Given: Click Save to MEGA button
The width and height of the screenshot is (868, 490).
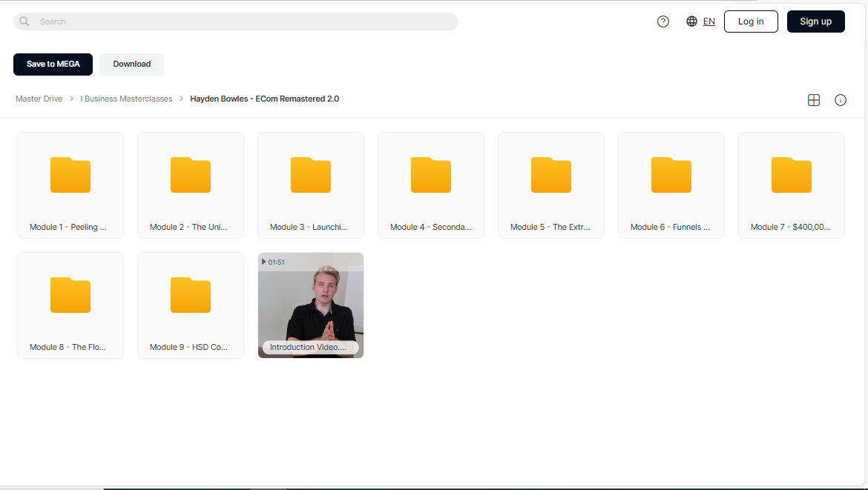Looking at the screenshot, I should point(53,64).
